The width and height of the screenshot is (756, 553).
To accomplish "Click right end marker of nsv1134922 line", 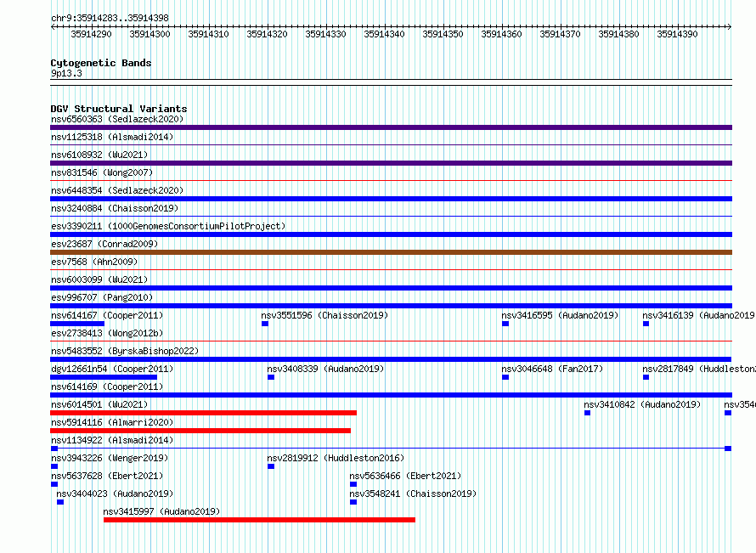I will [728, 449].
